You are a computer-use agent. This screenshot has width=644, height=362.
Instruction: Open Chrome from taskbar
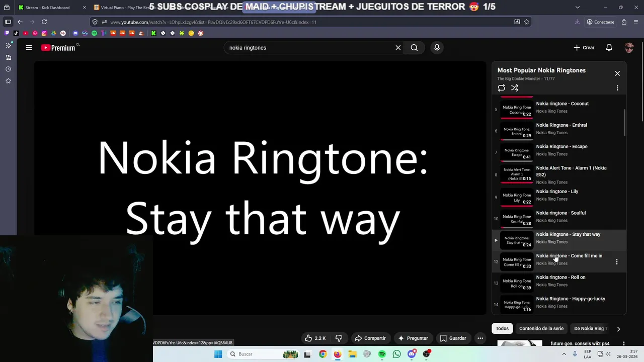[323, 354]
